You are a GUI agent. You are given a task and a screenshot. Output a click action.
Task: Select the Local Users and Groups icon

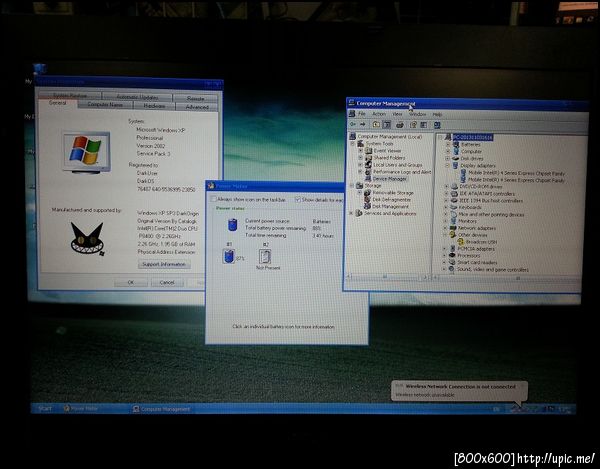tap(368, 164)
